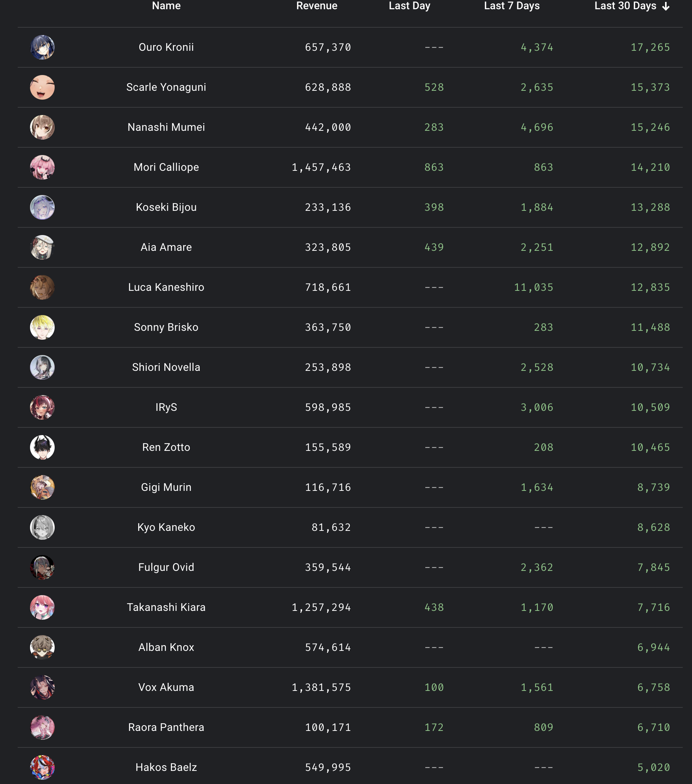The width and height of the screenshot is (692, 784).
Task: Sort by the Revenue column header
Action: click(x=317, y=6)
